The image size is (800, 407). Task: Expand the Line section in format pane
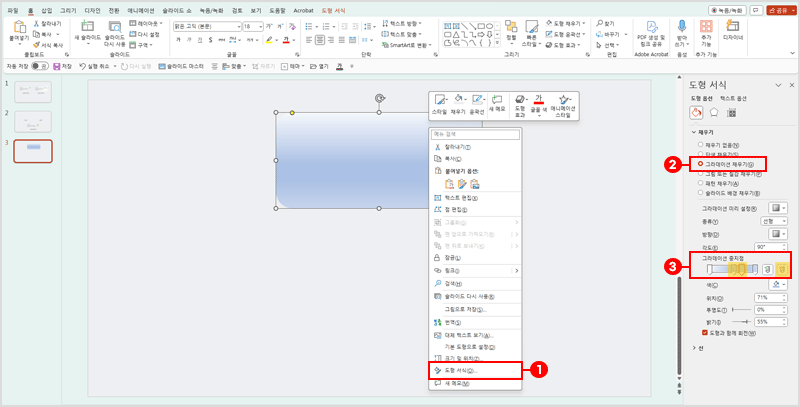(695, 347)
